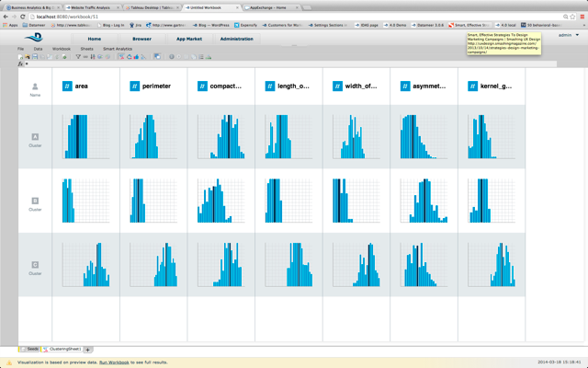Screen dimensions: 588x368
Task: Click the # icon next to length_o column
Action: pyautogui.click(x=270, y=86)
